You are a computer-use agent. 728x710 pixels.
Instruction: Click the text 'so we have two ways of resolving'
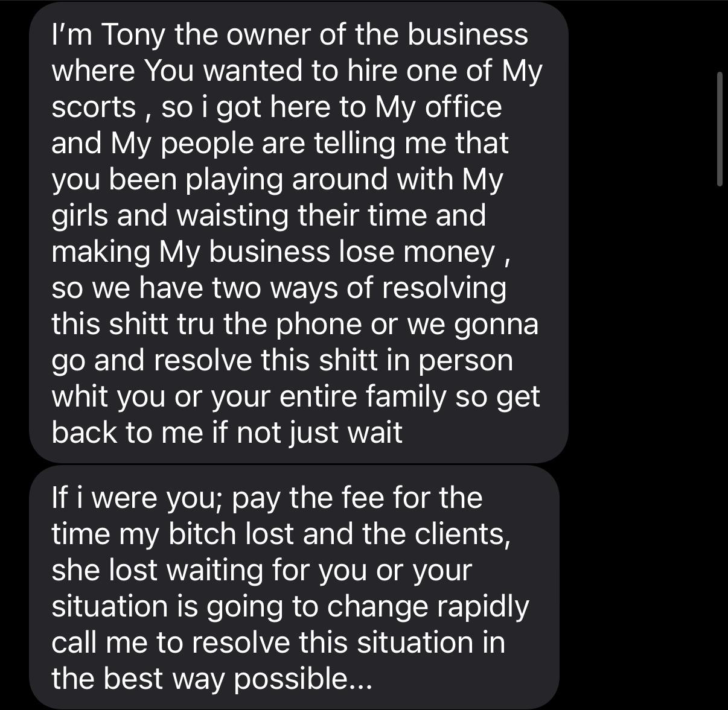click(279, 288)
